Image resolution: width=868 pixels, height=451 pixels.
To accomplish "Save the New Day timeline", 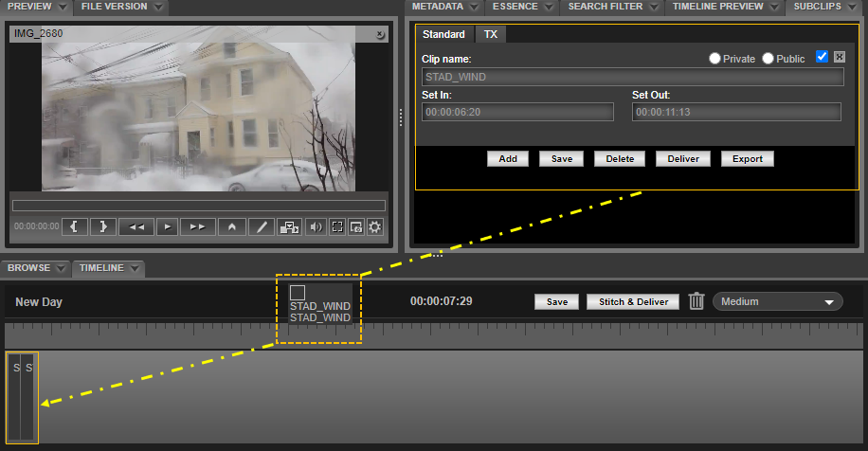I will pos(557,301).
